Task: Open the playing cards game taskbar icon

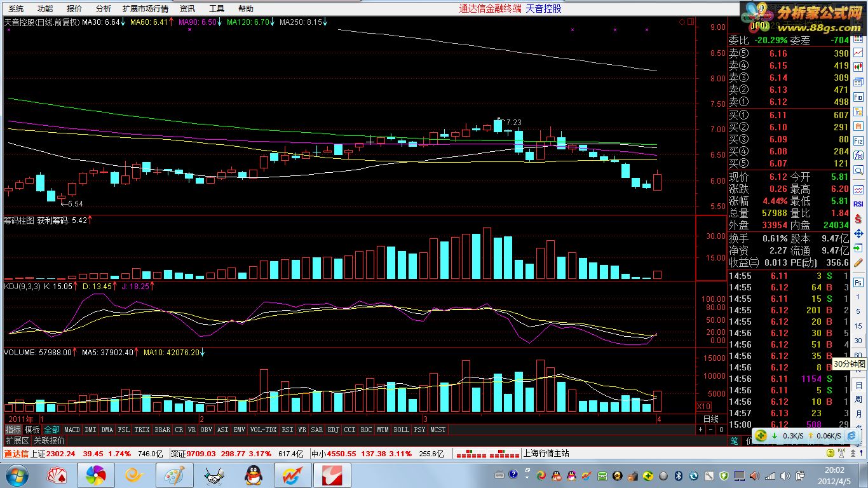Action: (x=56, y=475)
